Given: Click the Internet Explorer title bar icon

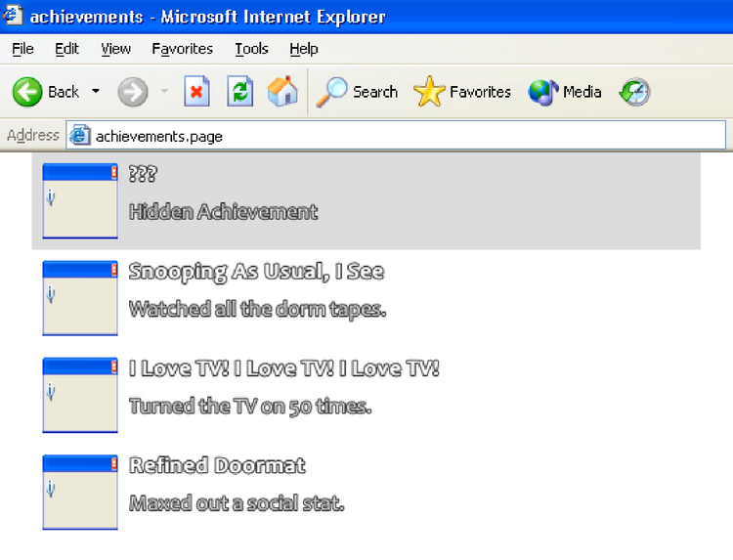Looking at the screenshot, I should pyautogui.click(x=12, y=15).
